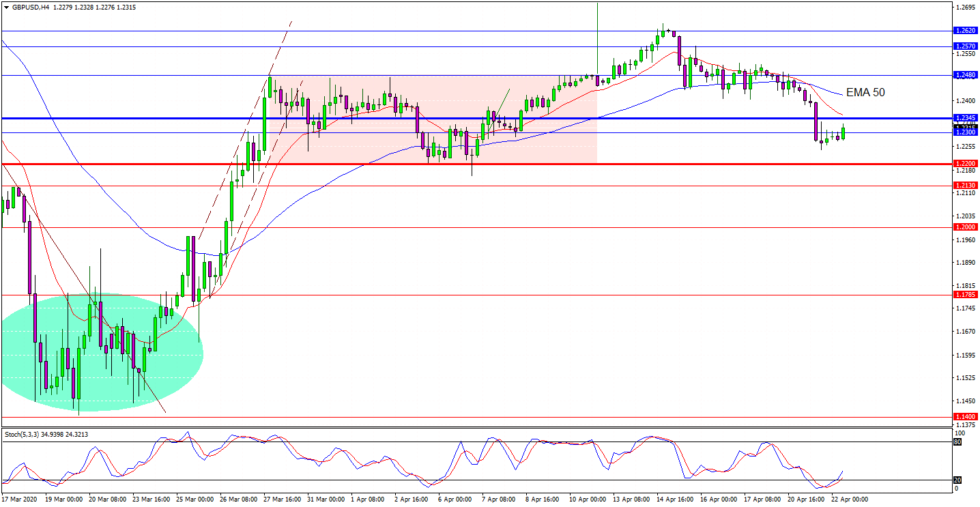Click the 1.1670 price axis value
Screen dimensions: 980x507
click(966, 332)
